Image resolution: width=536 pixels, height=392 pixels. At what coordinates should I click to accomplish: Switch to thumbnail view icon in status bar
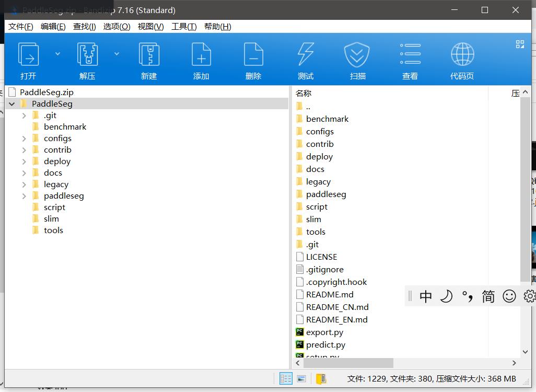click(301, 378)
